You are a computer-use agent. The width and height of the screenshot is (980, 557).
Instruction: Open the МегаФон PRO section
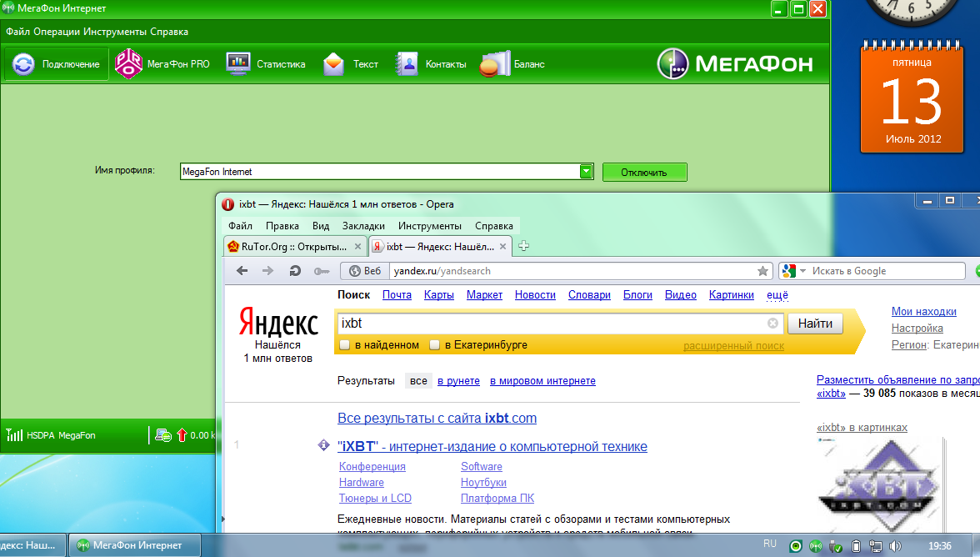click(162, 64)
